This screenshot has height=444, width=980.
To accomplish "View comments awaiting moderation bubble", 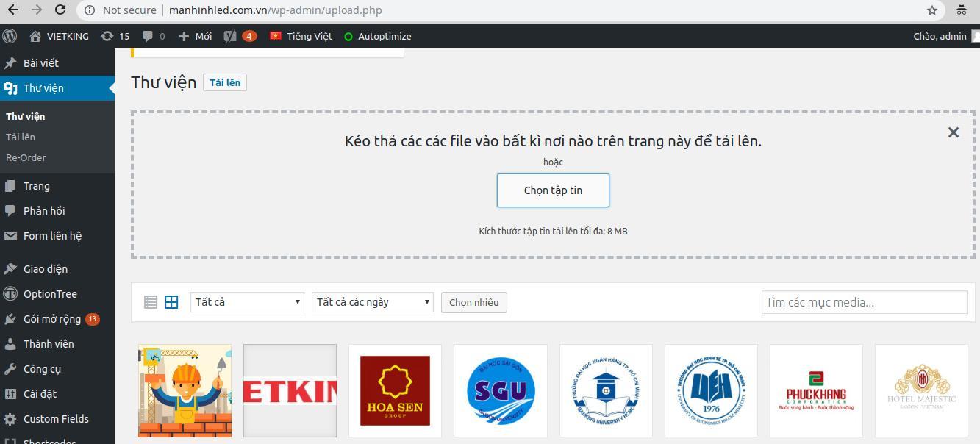I will tap(154, 36).
